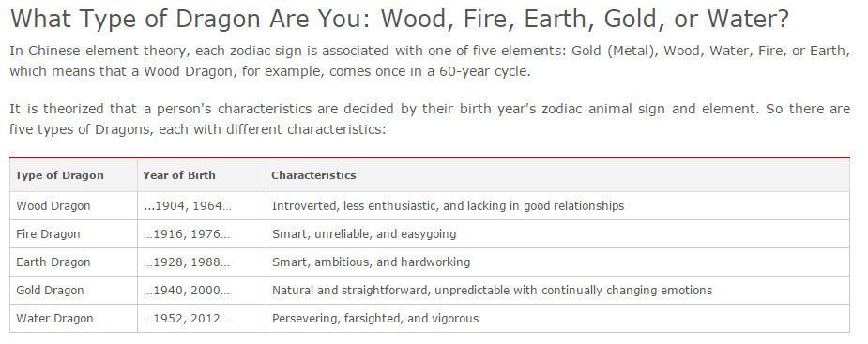Click the paragraph beginning 'In Chinese element theory'
Viewport: 868px width, 344px height.
(x=430, y=61)
